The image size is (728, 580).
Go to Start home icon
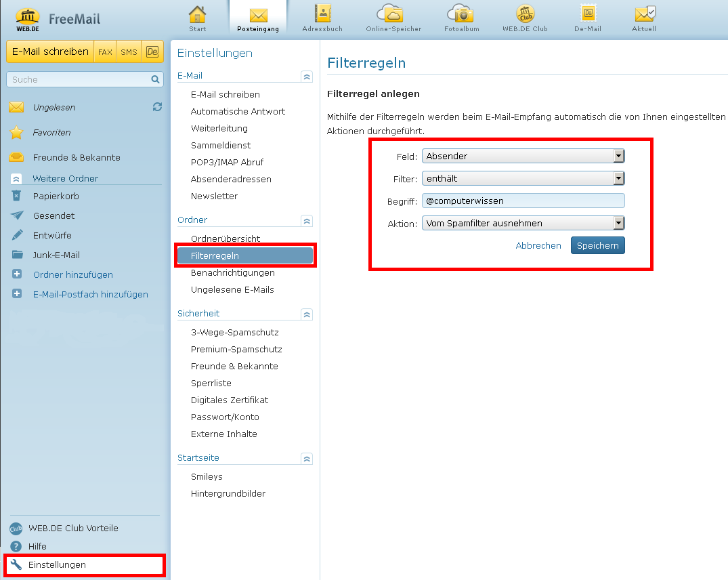[197, 14]
